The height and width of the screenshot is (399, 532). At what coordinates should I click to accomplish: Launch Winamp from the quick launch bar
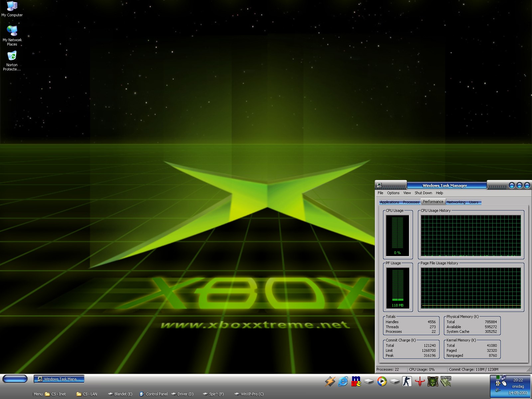(330, 381)
